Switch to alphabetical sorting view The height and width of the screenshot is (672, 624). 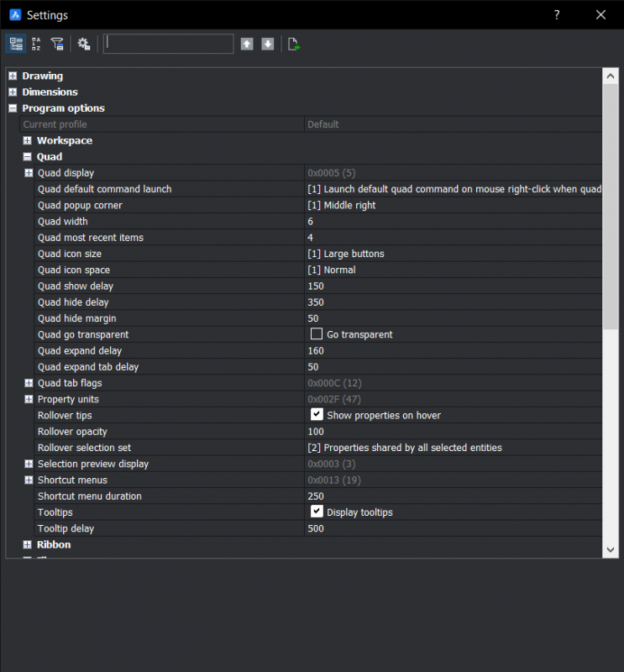click(36, 44)
